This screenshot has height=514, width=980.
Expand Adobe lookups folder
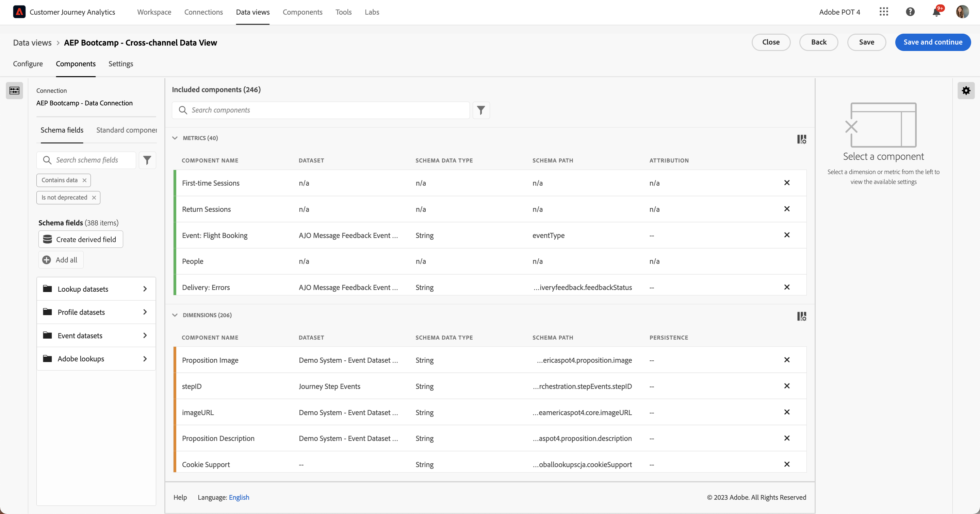tap(96, 359)
